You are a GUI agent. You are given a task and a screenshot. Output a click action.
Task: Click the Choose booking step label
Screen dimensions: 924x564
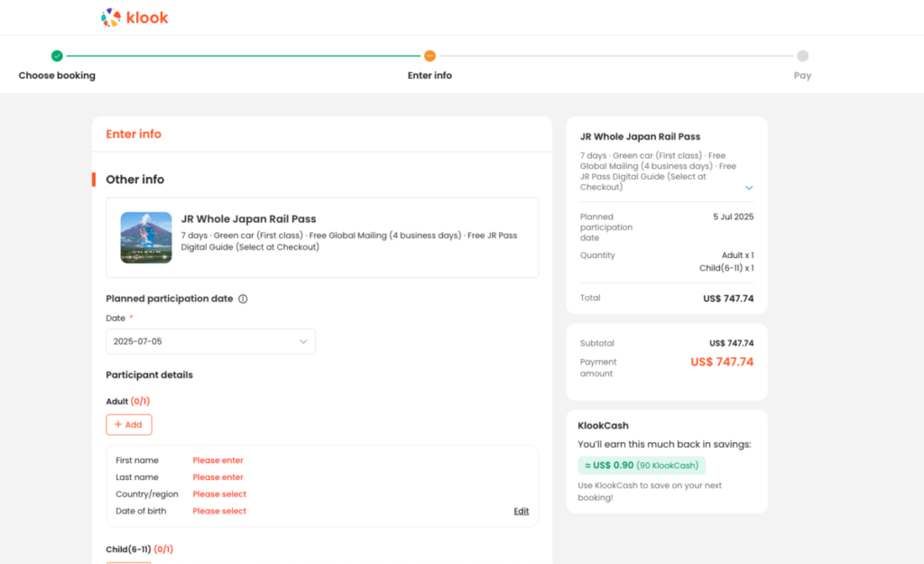coord(57,76)
